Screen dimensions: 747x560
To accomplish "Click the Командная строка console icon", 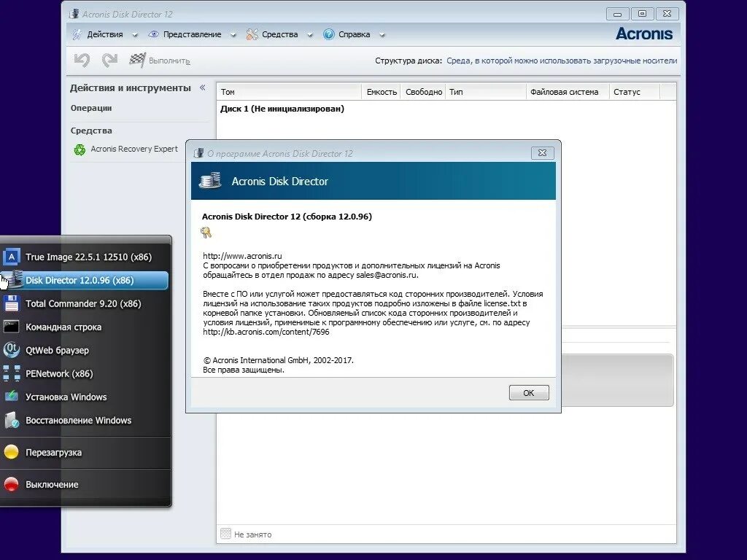I will 12,327.
